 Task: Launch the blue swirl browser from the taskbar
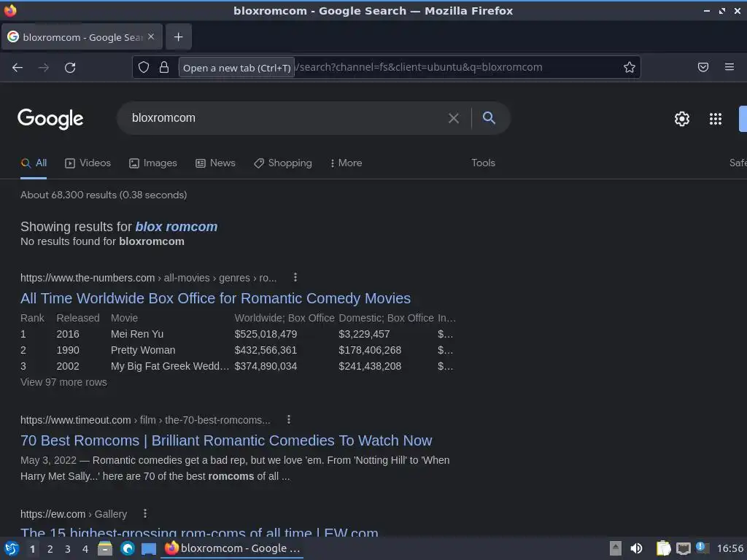click(x=127, y=548)
